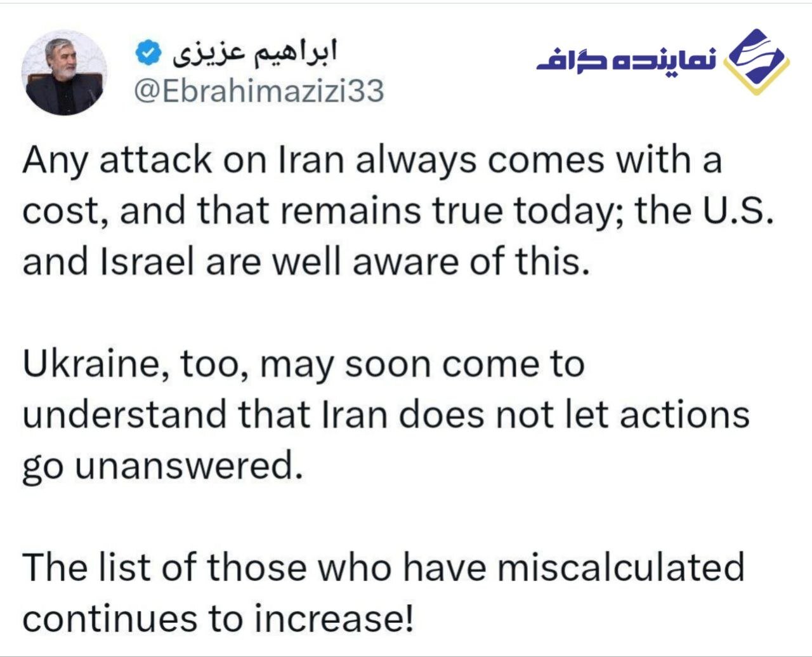Select the paragraph starting with 'Ukraine, too'

[386, 415]
